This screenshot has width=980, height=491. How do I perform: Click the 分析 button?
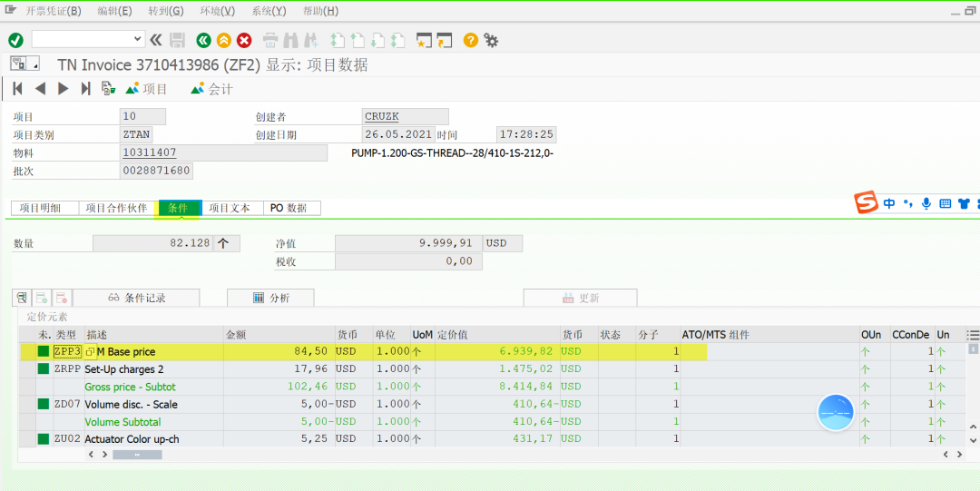click(270, 298)
